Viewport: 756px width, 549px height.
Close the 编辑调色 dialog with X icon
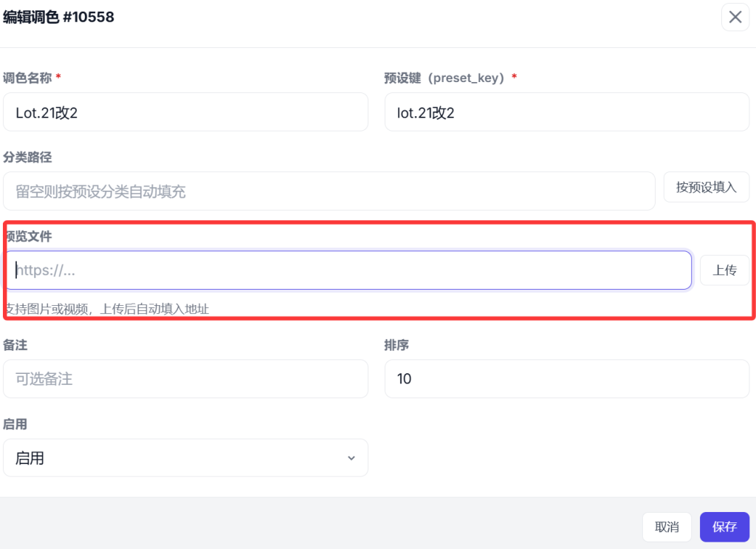click(735, 17)
